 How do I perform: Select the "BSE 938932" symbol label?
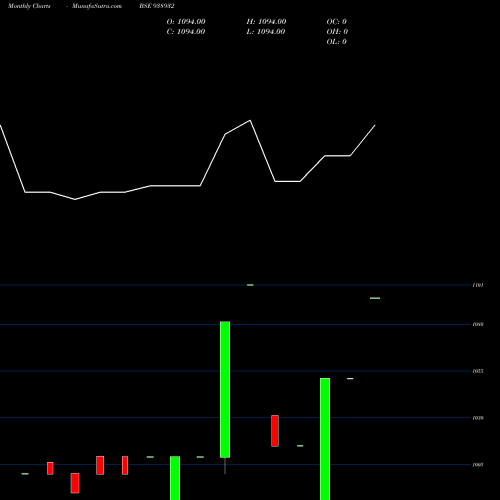[157, 6]
